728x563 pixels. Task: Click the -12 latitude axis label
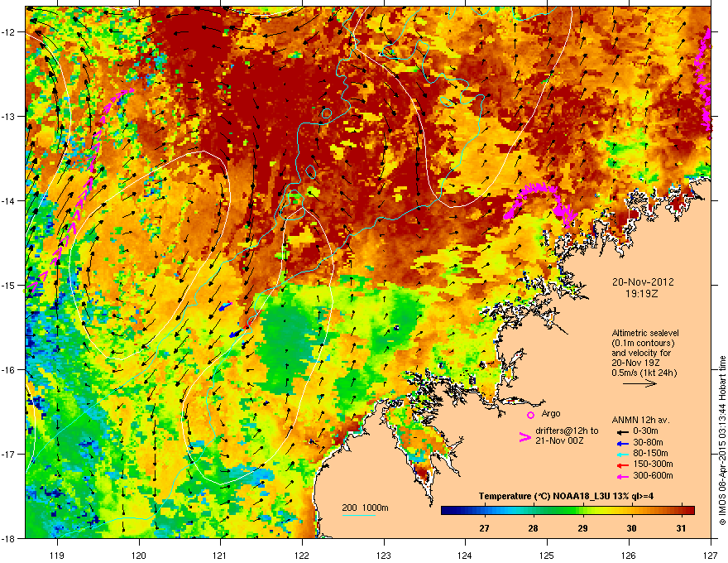tap(8, 32)
